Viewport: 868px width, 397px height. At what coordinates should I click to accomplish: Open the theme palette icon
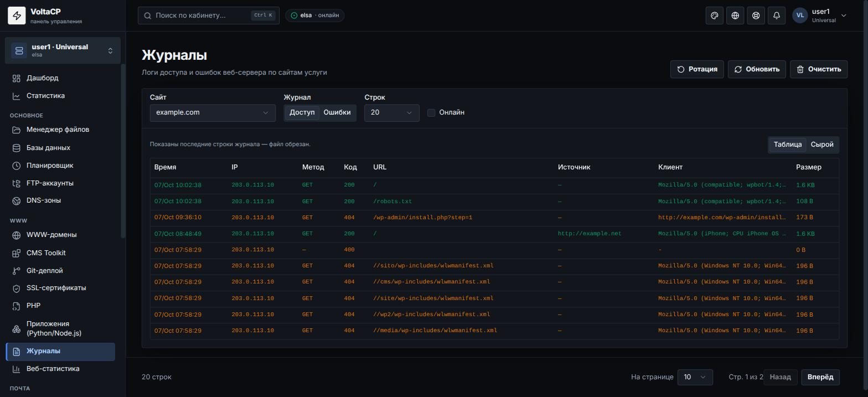pos(715,16)
